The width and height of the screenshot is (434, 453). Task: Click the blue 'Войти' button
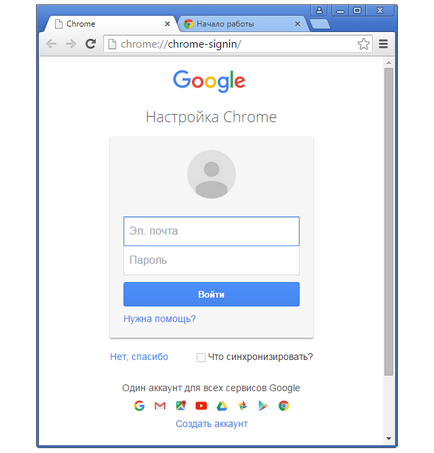tap(211, 294)
